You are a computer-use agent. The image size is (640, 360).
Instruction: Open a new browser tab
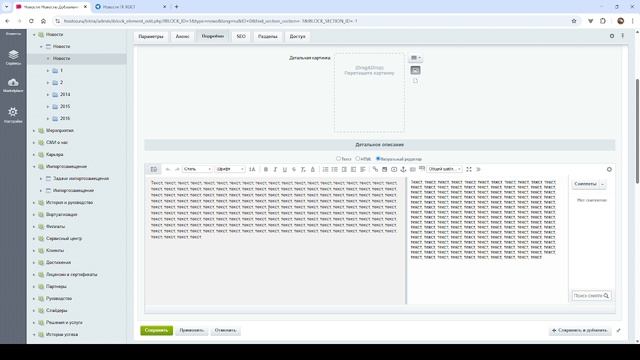click(x=176, y=7)
